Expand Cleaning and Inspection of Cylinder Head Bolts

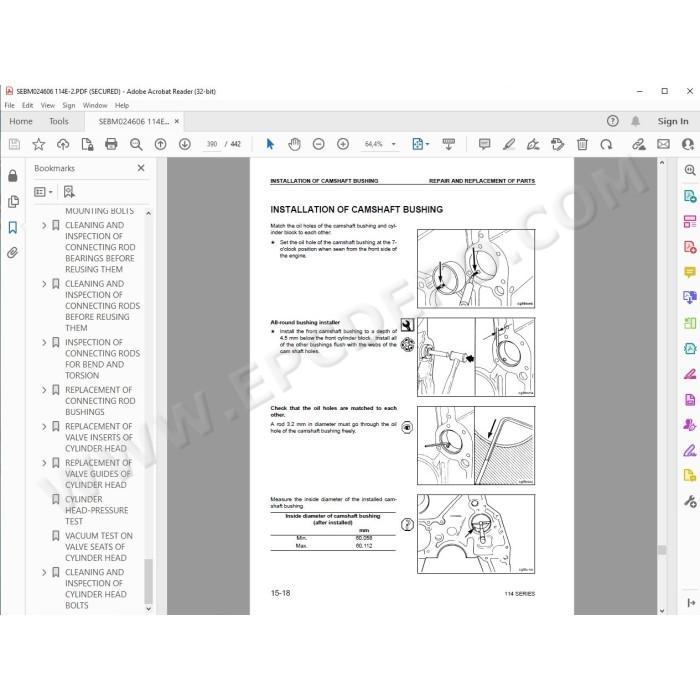(x=44, y=572)
